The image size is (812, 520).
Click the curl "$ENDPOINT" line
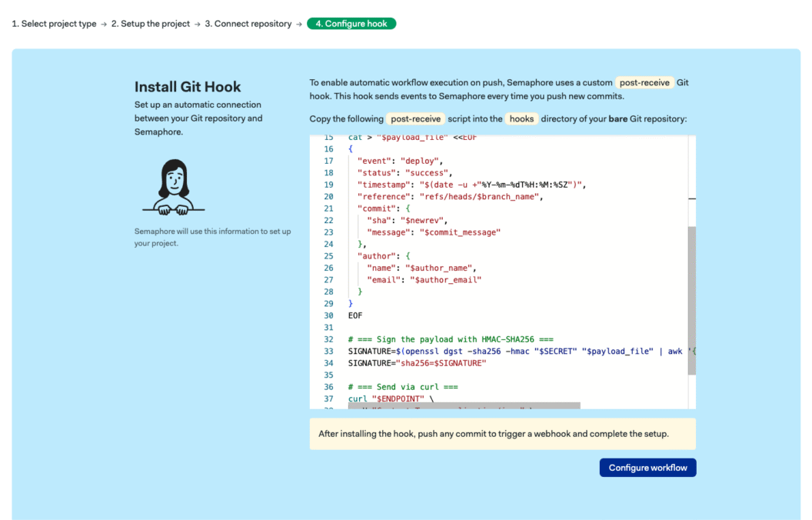tap(391, 398)
